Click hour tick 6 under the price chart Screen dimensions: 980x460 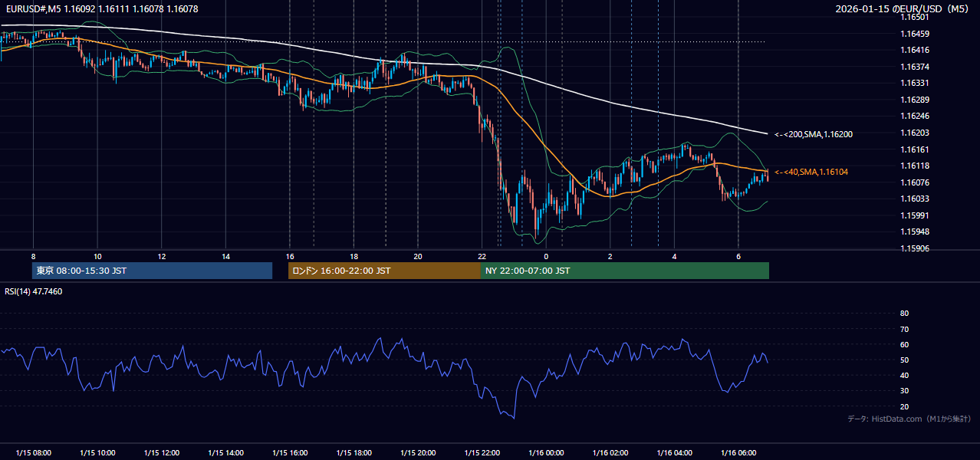[x=738, y=256]
